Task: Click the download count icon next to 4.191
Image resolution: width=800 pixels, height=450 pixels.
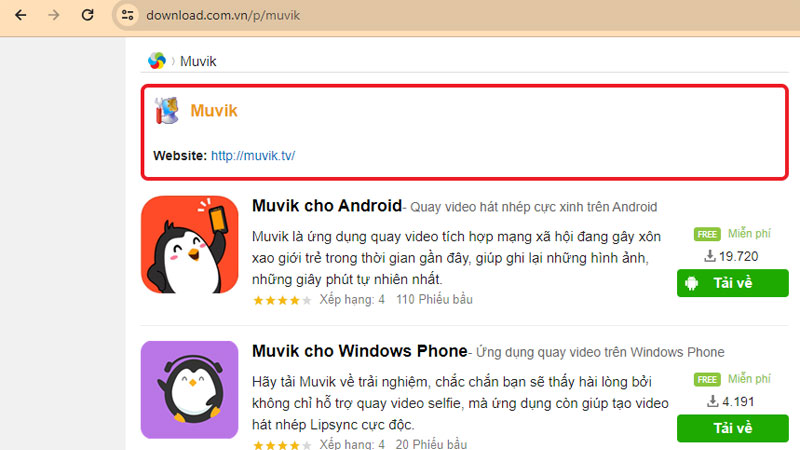Action: click(712, 402)
